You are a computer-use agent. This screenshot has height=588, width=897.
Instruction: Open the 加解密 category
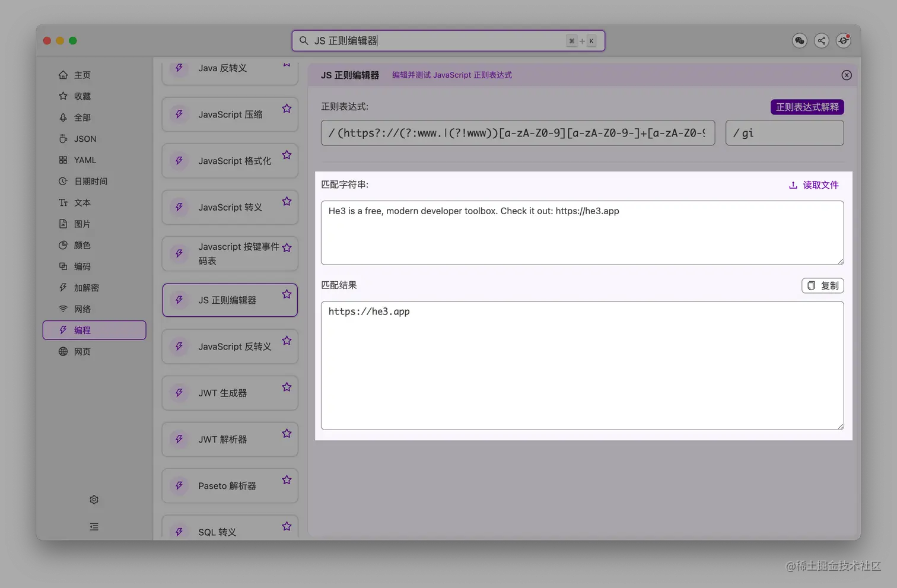coord(94,288)
